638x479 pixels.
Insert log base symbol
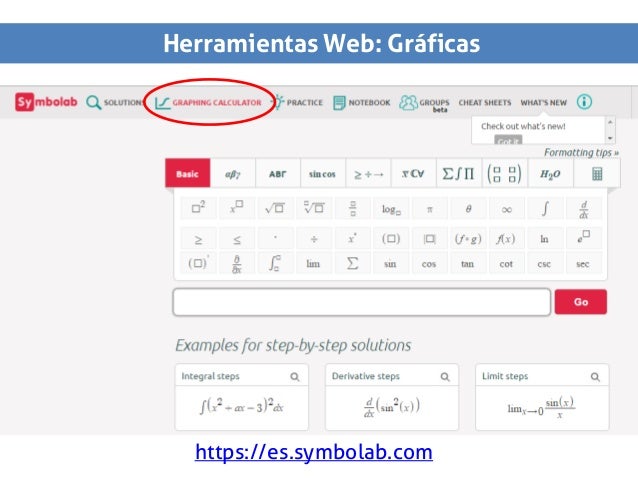point(391,209)
